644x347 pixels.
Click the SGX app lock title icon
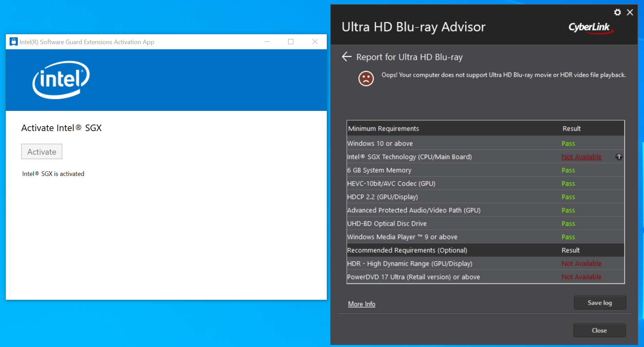tap(14, 42)
